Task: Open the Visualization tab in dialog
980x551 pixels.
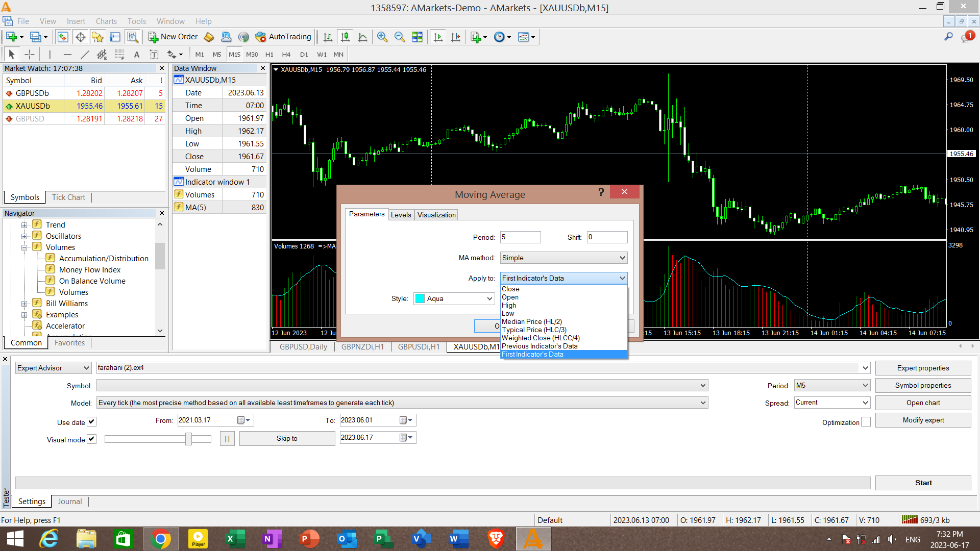Action: (436, 215)
